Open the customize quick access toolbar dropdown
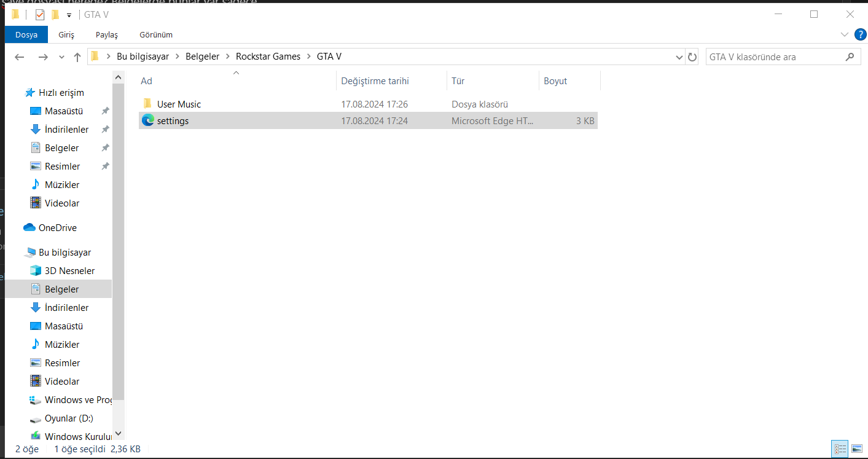868x459 pixels. coord(69,15)
